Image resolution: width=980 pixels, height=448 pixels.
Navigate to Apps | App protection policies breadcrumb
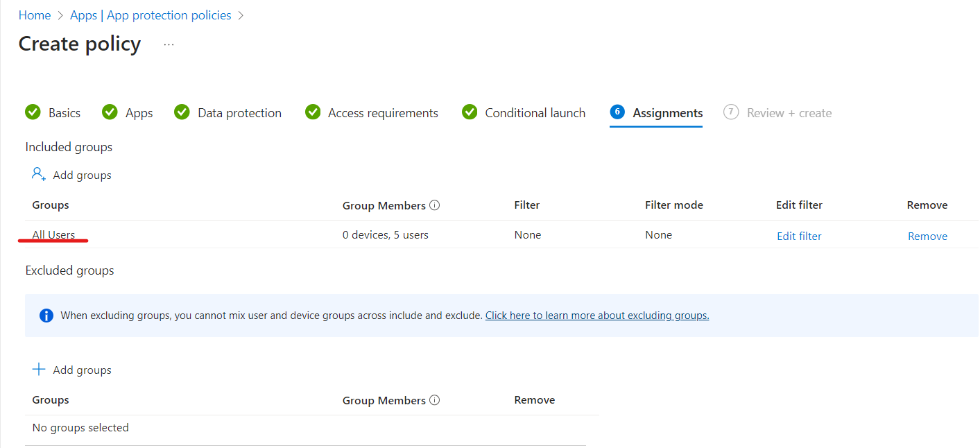(x=150, y=15)
